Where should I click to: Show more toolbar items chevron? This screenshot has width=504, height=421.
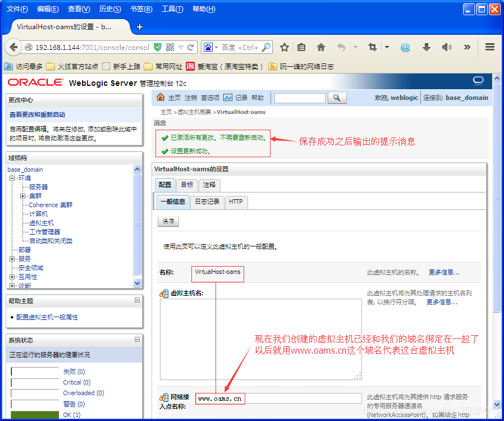(467, 48)
